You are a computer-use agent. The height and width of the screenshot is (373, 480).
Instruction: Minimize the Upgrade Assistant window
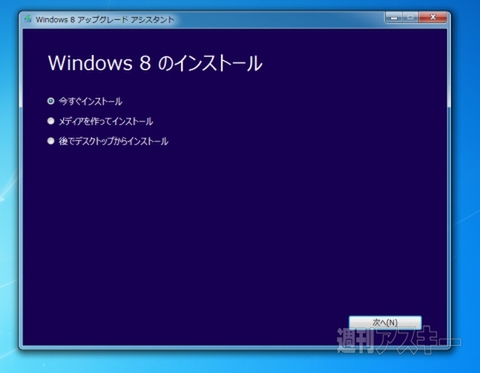[x=394, y=17]
